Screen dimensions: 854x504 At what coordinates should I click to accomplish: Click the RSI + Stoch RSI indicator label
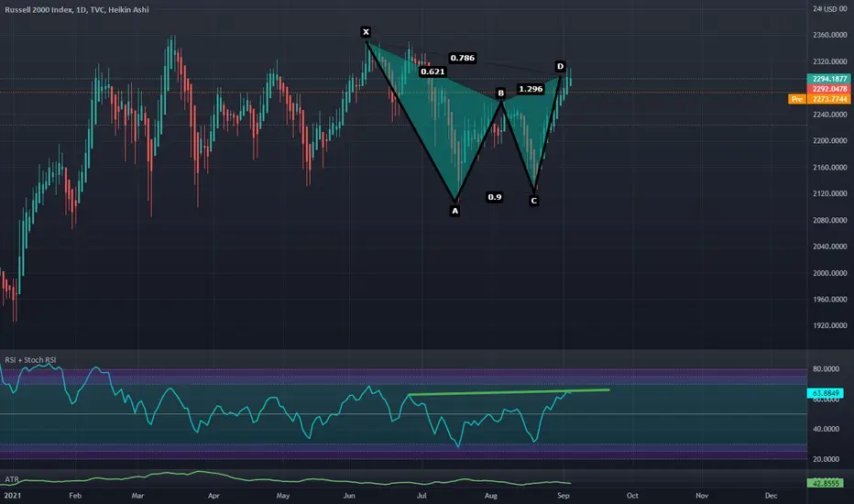(30, 360)
